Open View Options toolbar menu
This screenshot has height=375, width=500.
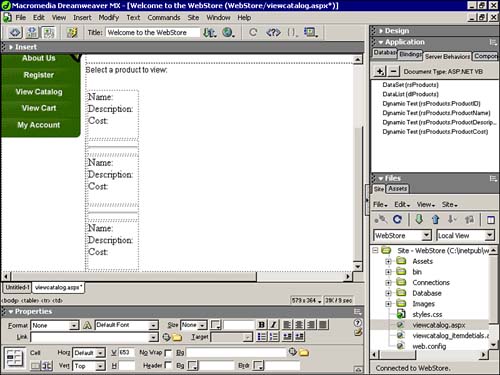311,32
